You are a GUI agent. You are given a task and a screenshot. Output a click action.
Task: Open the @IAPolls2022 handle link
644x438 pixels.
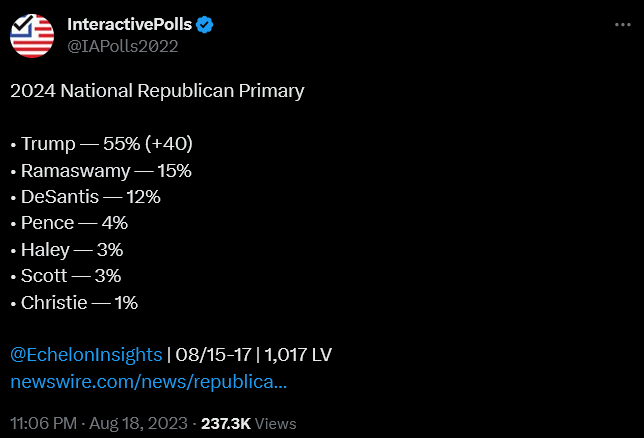122,46
